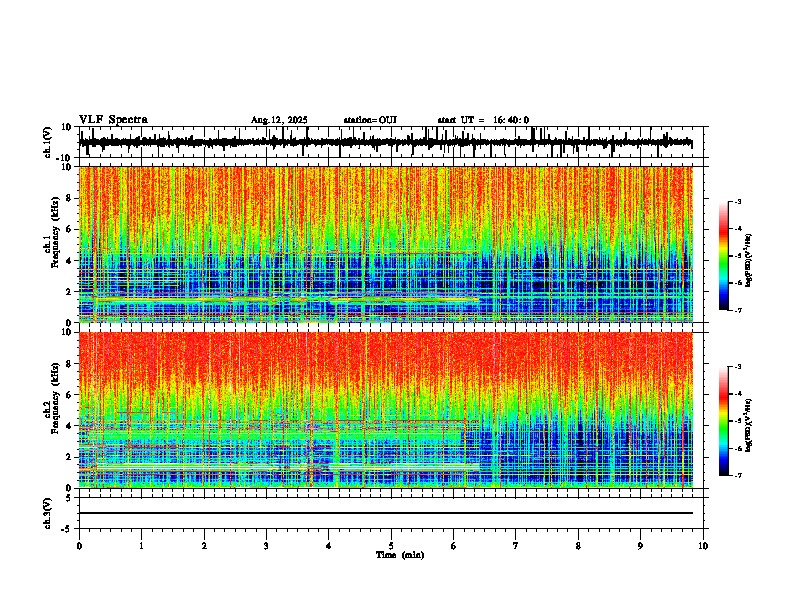Screen dimensions: 792x612
Task: Click the "6" tick on ch.1 frequency axis
Action: tap(69, 230)
